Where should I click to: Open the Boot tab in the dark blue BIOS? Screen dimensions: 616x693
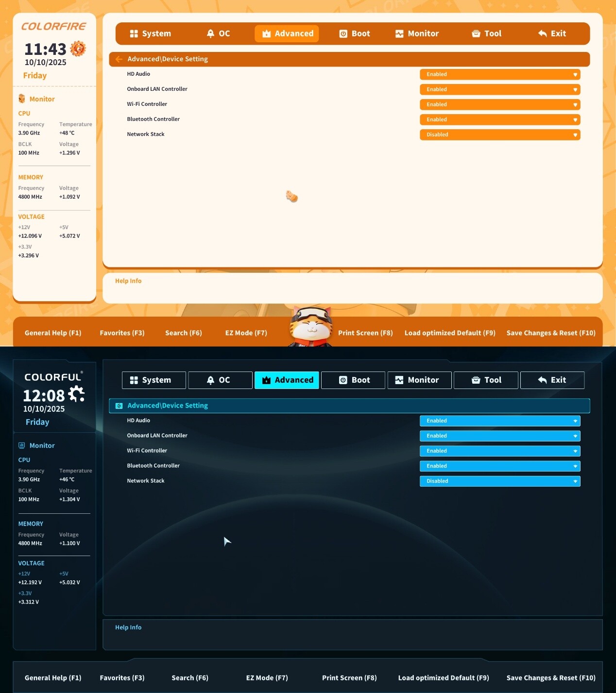click(x=354, y=380)
